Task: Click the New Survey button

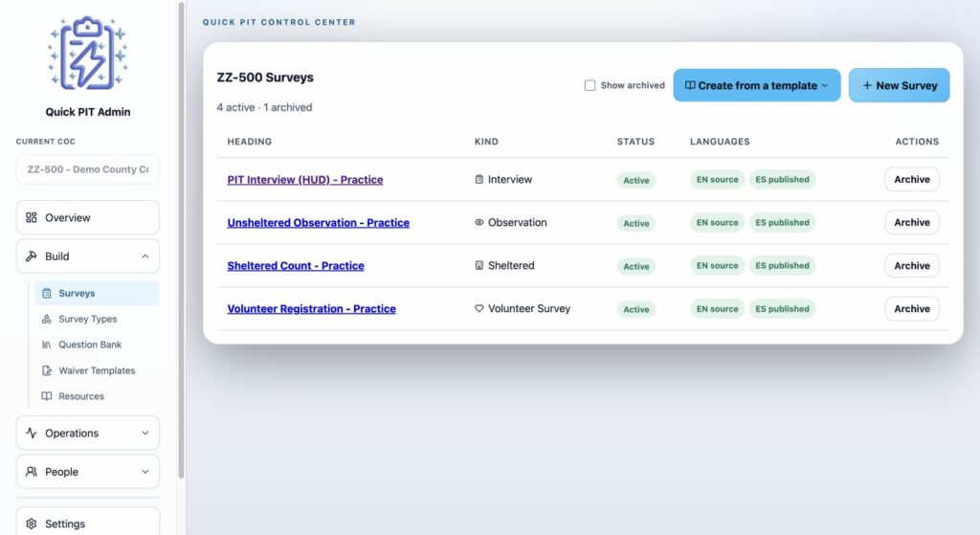Action: (899, 85)
